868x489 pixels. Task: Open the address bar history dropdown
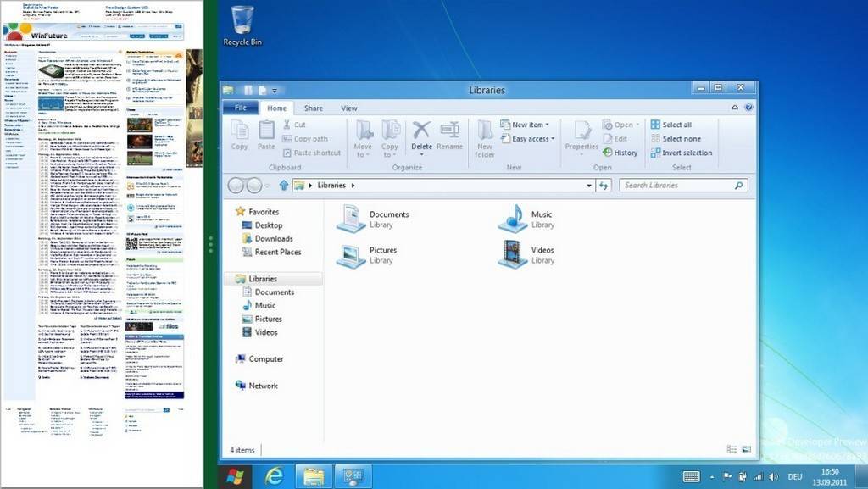click(x=589, y=186)
